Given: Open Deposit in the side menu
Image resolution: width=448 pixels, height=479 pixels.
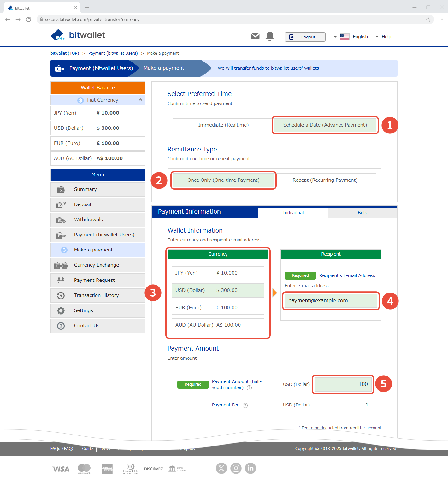Looking at the screenshot, I should 98,204.
